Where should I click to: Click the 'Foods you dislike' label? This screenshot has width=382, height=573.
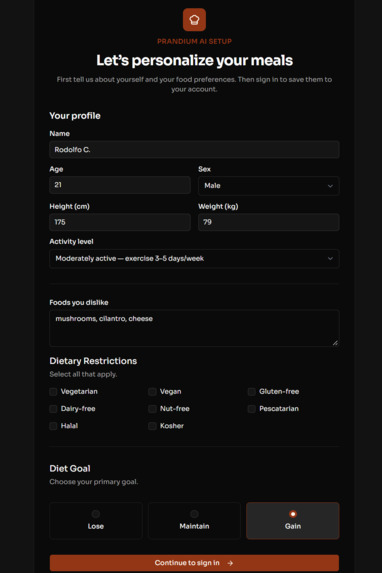[x=79, y=303]
